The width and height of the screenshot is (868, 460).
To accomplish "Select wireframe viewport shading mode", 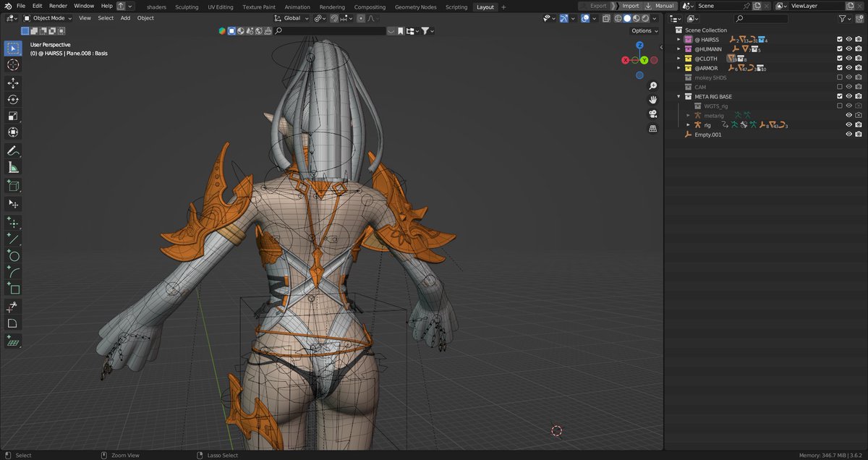I will [x=618, y=18].
